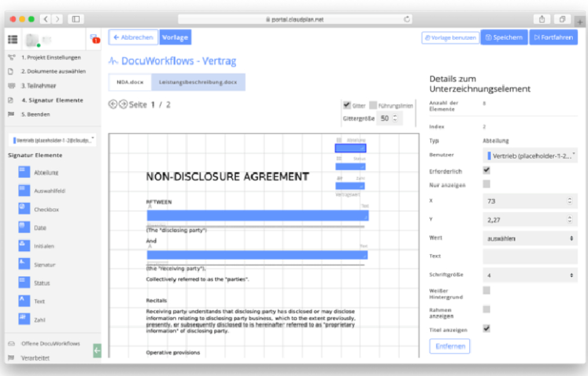Open the Safari share icon

[x=542, y=19]
